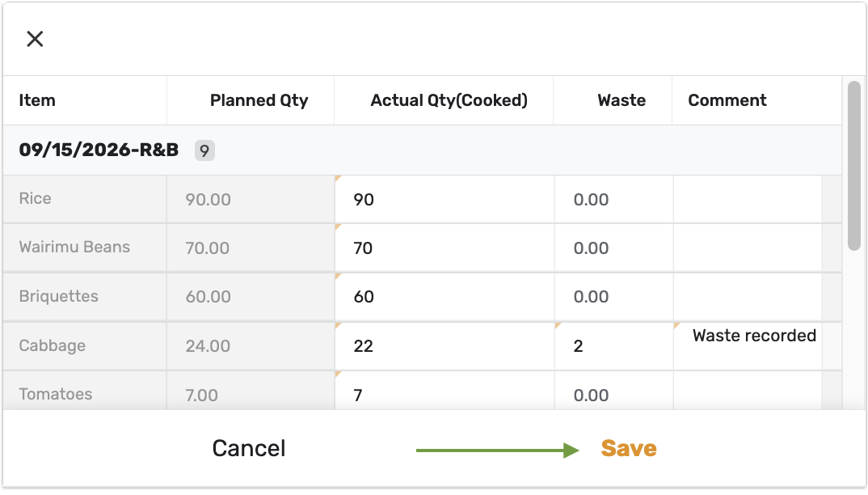
Task: Select the Rice item name cell
Action: (x=85, y=200)
